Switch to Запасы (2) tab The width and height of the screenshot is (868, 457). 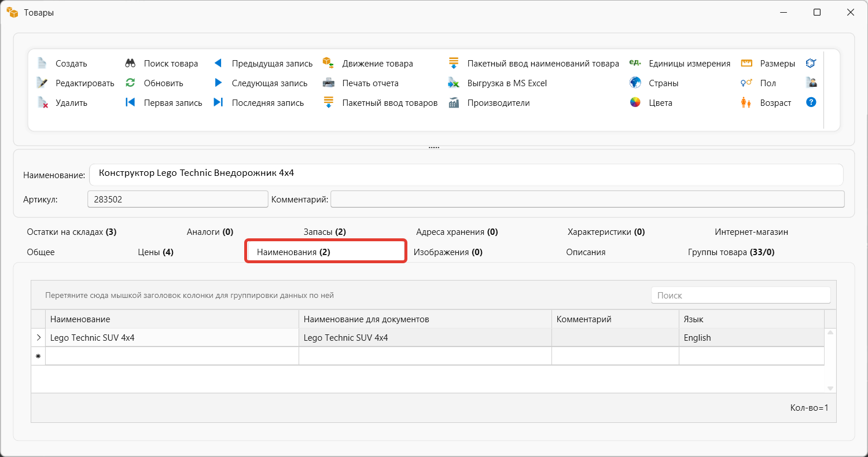tap(325, 232)
